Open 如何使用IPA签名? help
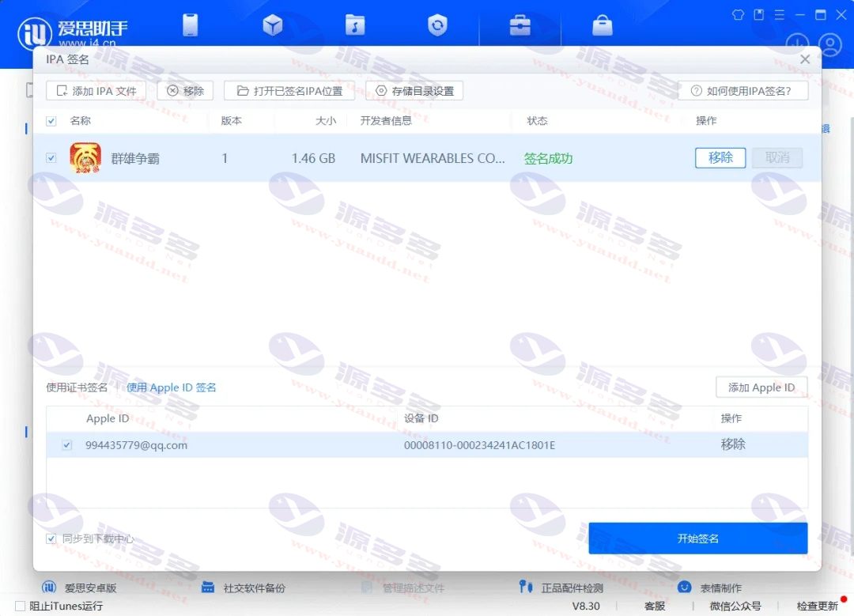The image size is (854, 616). tap(743, 91)
